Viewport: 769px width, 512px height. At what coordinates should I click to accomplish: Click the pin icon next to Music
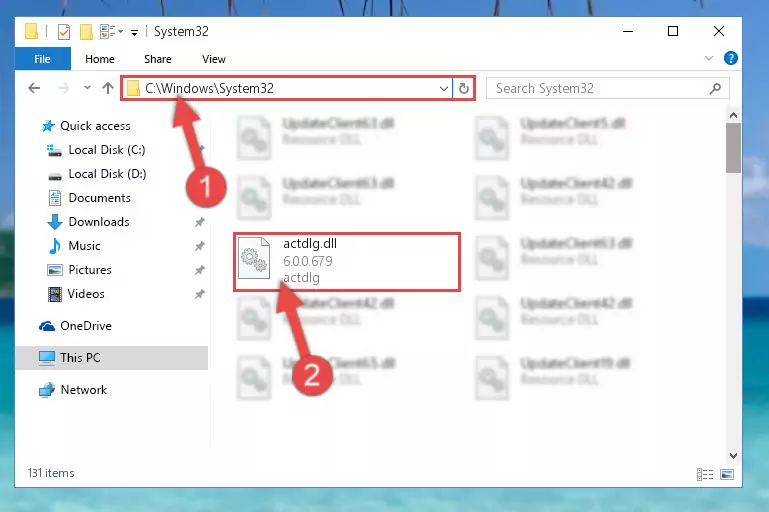(x=199, y=246)
